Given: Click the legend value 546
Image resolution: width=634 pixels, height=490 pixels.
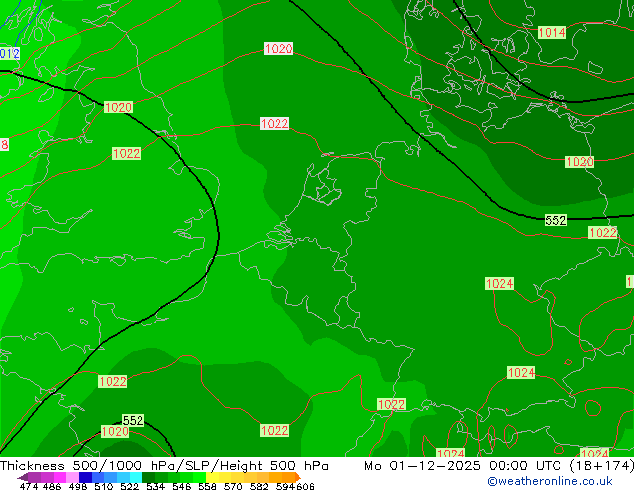Looking at the screenshot, I should (181, 486).
